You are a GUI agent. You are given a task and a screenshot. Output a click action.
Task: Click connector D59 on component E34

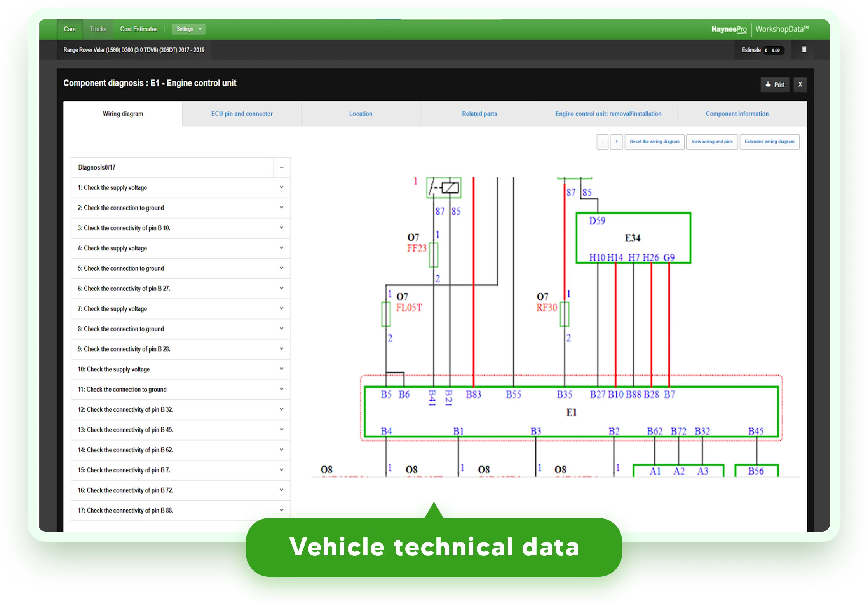597,221
